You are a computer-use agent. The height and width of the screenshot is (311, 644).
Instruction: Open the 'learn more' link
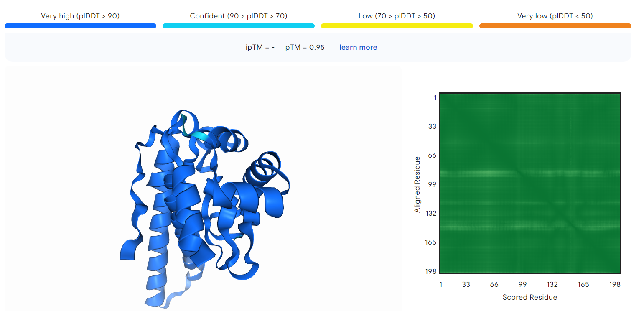coord(358,47)
